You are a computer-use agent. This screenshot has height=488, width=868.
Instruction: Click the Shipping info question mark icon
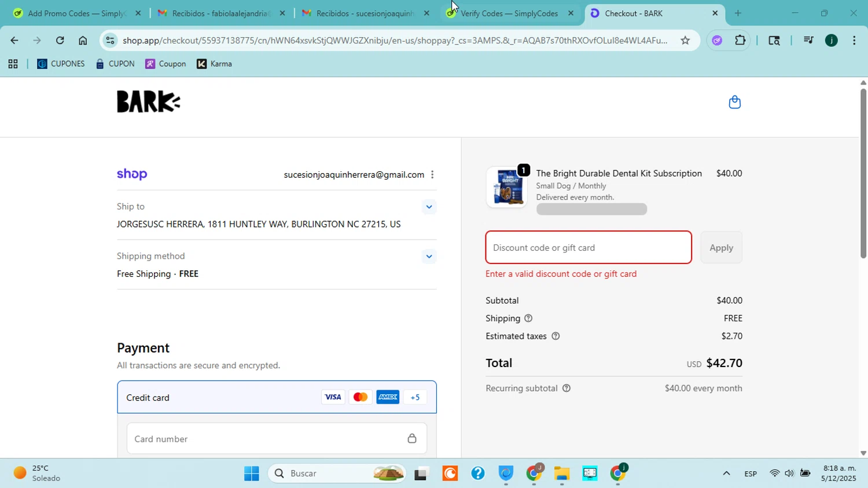[x=528, y=318]
